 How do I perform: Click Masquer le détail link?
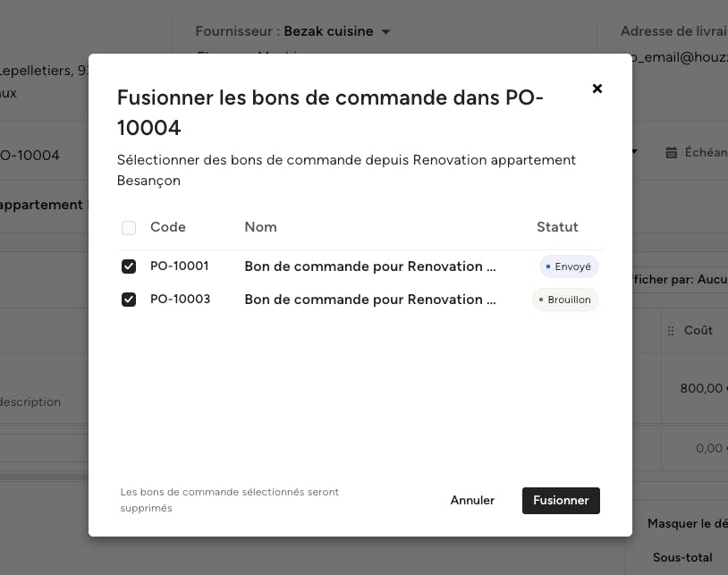(x=688, y=523)
